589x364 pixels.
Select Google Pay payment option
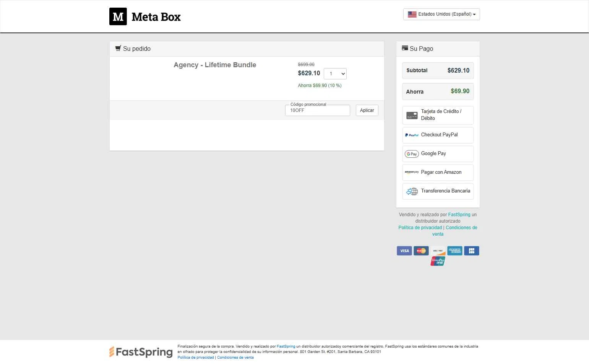pyautogui.click(x=438, y=154)
